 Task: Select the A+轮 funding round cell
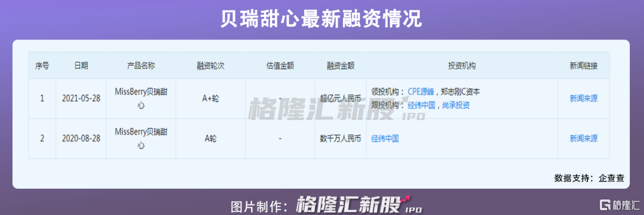coord(210,99)
